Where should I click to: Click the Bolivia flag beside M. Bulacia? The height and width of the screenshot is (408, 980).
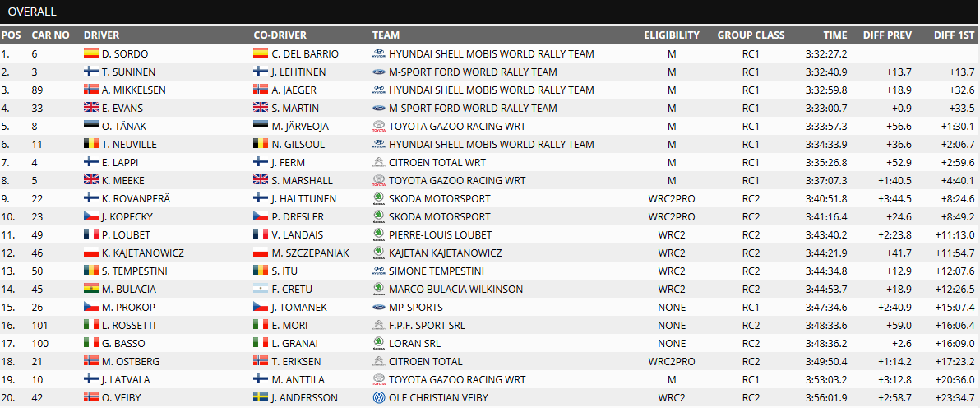[x=90, y=290]
